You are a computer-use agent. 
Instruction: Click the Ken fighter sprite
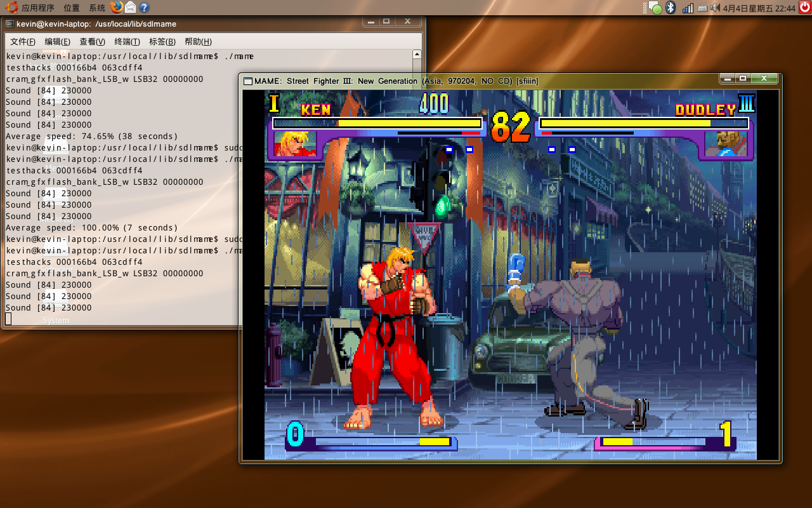click(x=393, y=337)
